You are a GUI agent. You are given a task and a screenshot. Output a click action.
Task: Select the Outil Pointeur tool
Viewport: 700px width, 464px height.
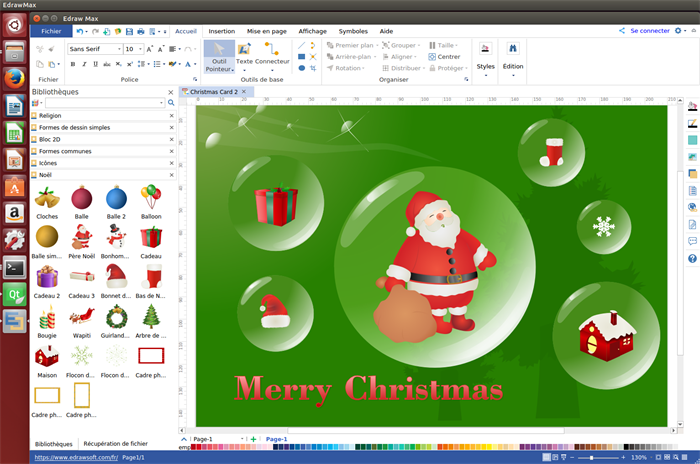coord(219,57)
